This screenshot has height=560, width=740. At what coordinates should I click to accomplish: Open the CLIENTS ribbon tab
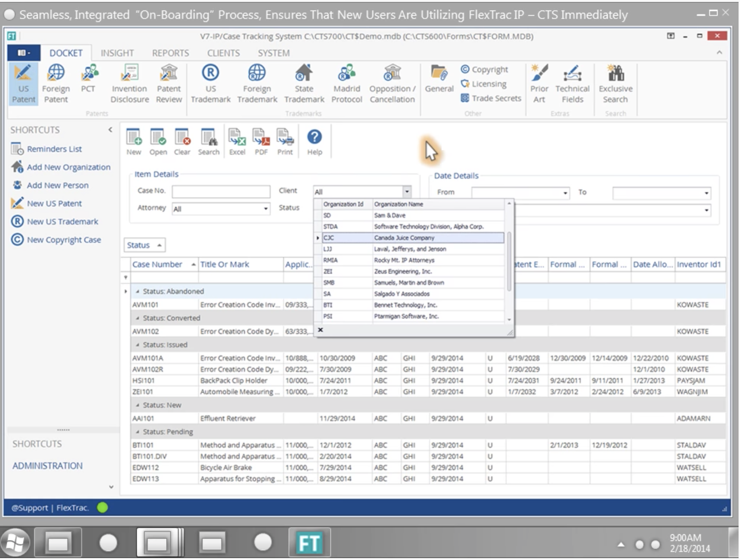click(x=223, y=53)
